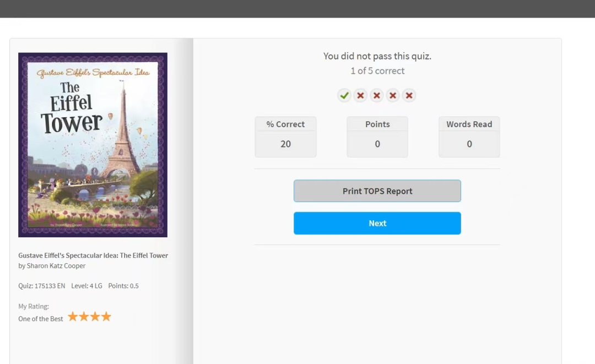Image resolution: width=595 pixels, height=364 pixels.
Task: Select the red X for question three
Action: (377, 96)
